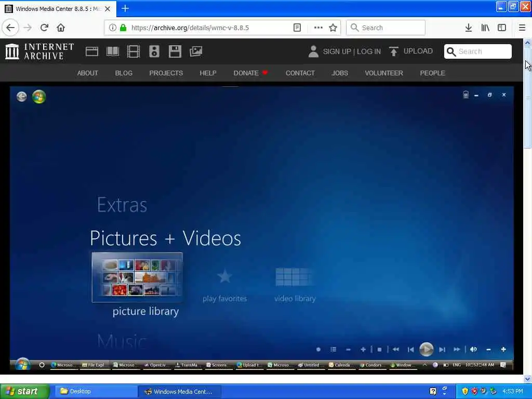Screen dimensions: 532x399
Task: Open the JOBS menu item
Action: point(340,73)
